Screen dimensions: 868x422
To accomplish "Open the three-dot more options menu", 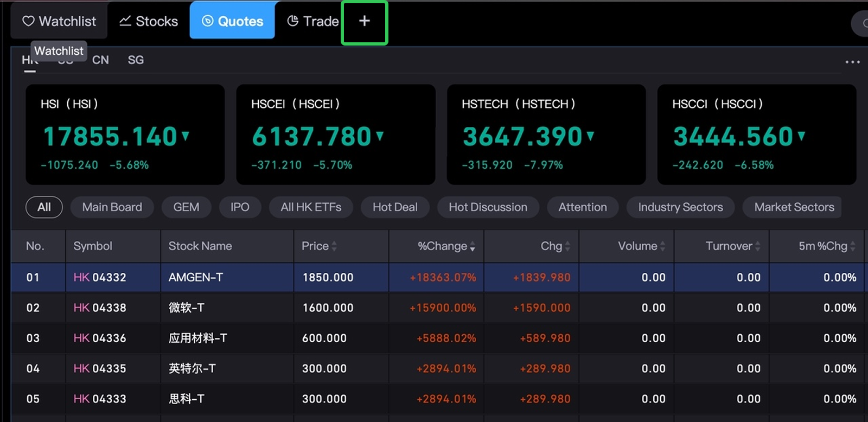I will pos(852,62).
